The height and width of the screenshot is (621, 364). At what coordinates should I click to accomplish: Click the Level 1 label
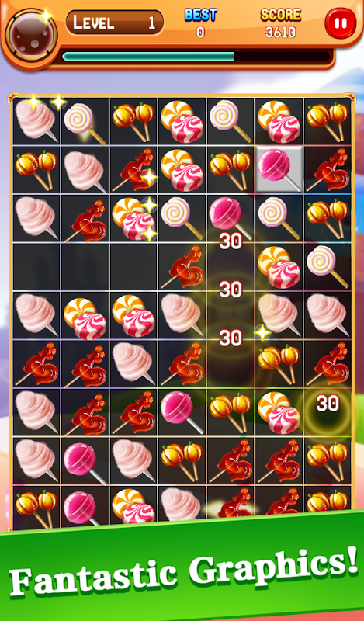pos(114,23)
